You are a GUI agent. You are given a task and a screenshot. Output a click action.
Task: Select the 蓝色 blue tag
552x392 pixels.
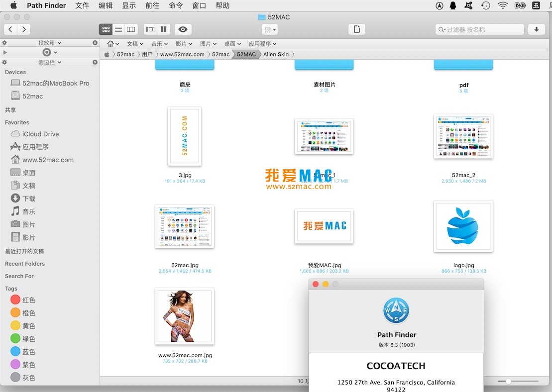pyautogui.click(x=23, y=352)
